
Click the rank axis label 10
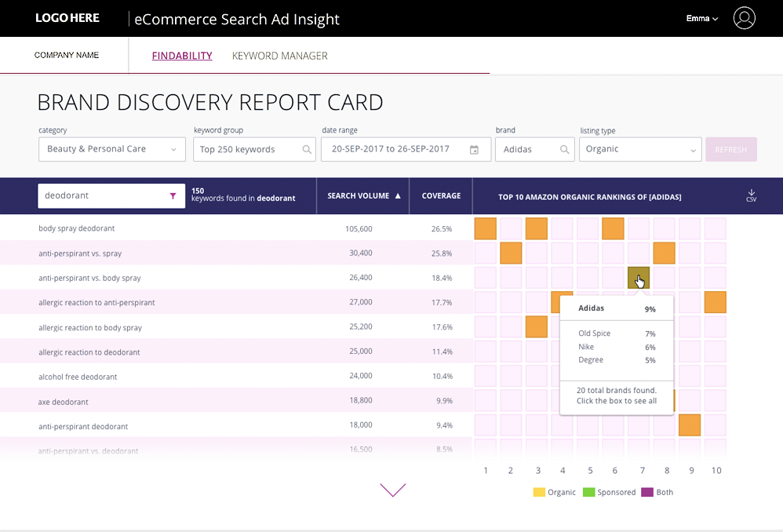point(716,470)
